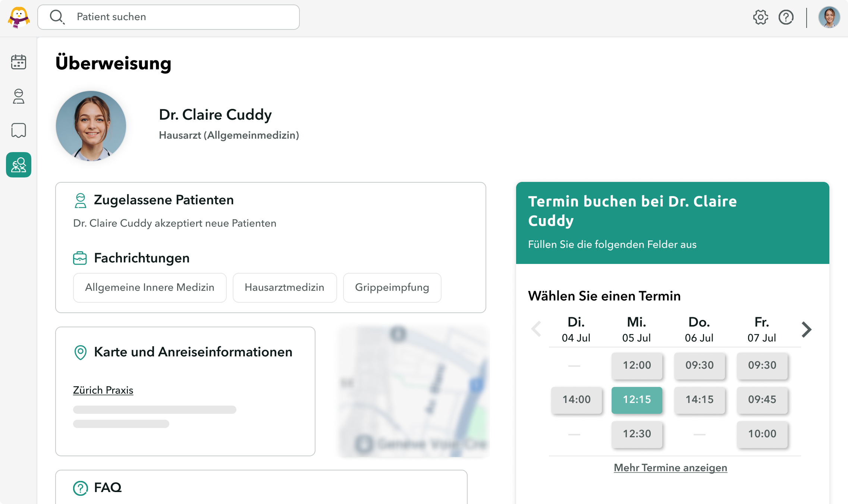Image resolution: width=848 pixels, height=504 pixels.
Task: Click the profile avatar in the top right
Action: click(x=829, y=17)
